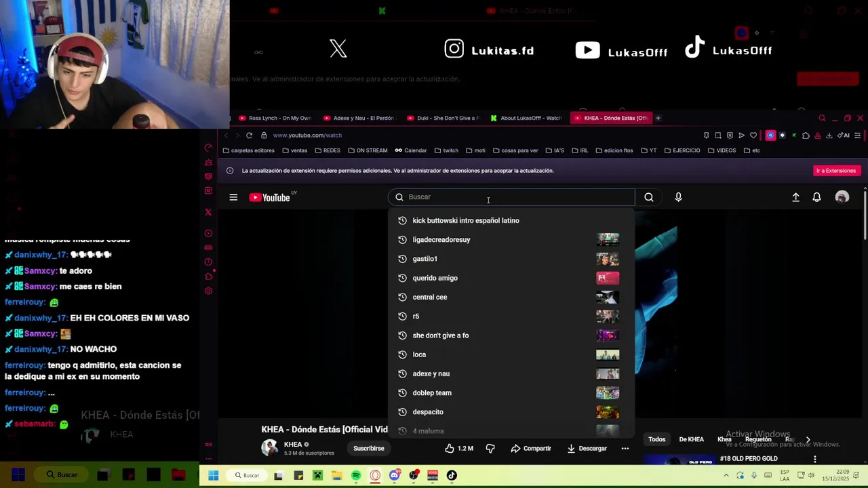868x488 pixels.
Task: Open options for '#18 OLD PERO GOLD' video
Action: click(x=814, y=460)
